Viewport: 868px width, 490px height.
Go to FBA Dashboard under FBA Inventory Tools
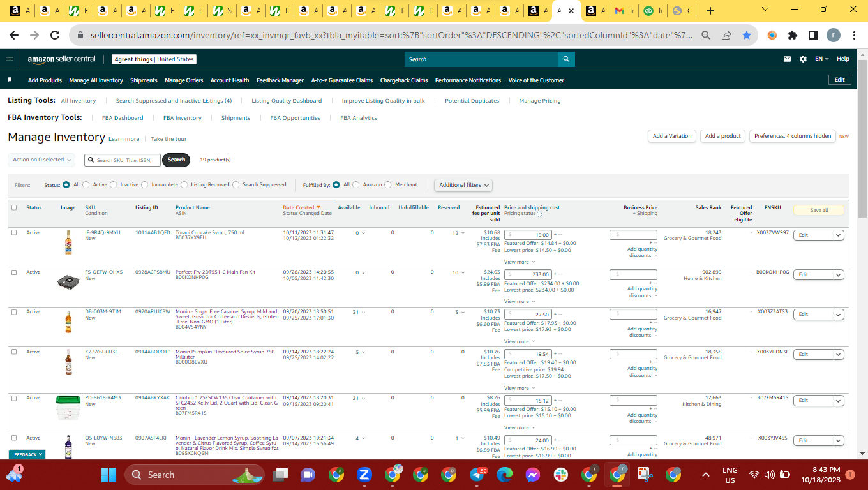pos(123,118)
